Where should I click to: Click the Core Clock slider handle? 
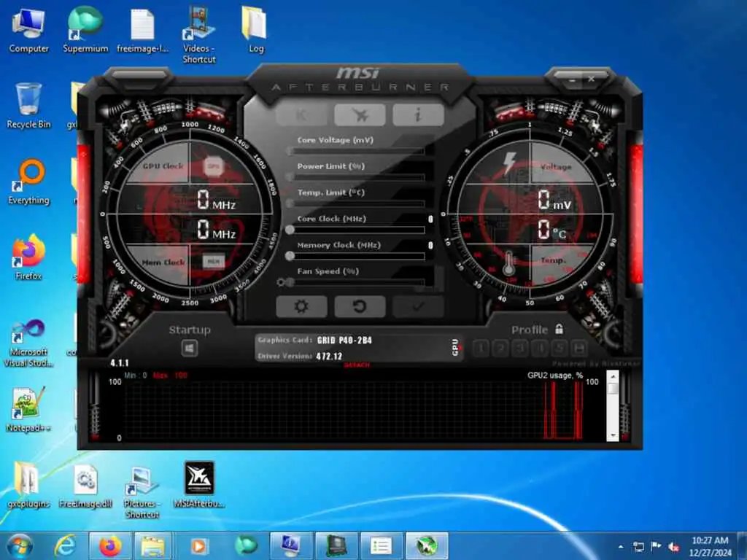pos(290,230)
